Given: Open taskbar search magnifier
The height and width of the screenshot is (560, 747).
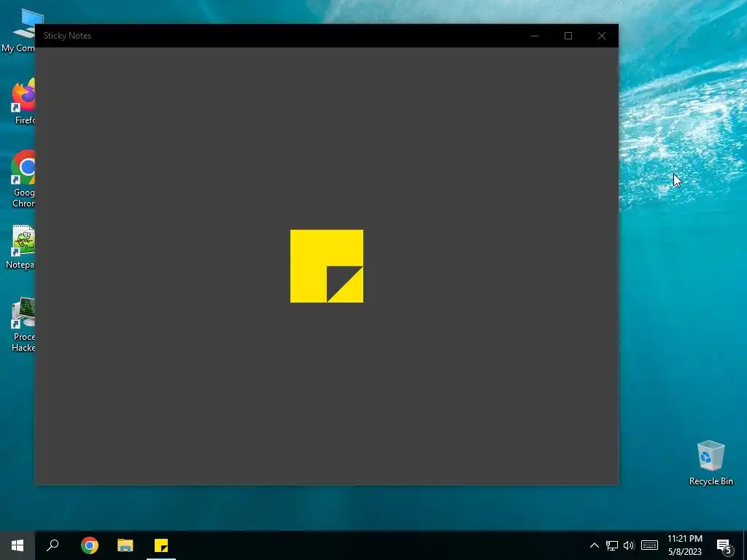Looking at the screenshot, I should tap(53, 545).
